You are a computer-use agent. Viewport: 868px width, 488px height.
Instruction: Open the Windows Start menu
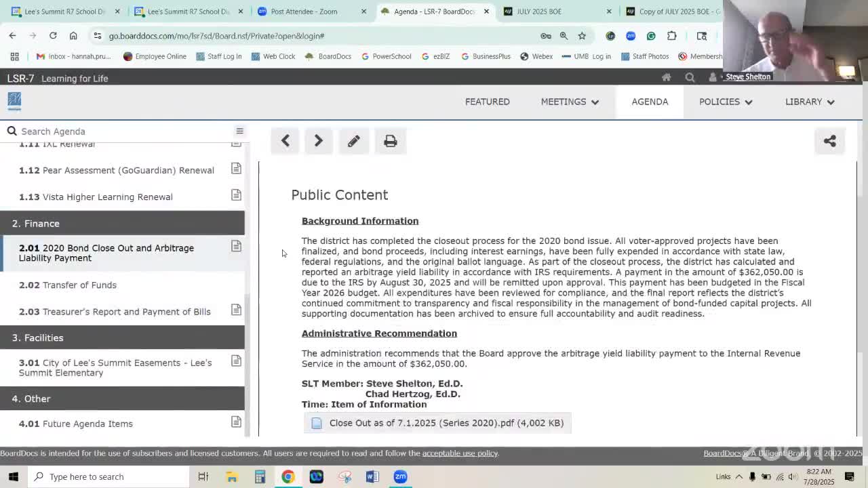pyautogui.click(x=14, y=476)
